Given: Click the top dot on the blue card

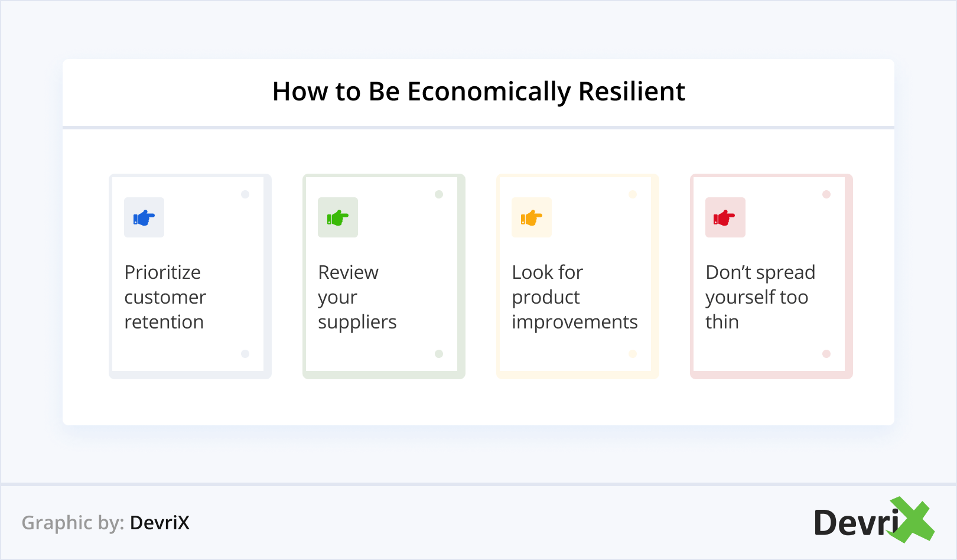Looking at the screenshot, I should pyautogui.click(x=245, y=194).
